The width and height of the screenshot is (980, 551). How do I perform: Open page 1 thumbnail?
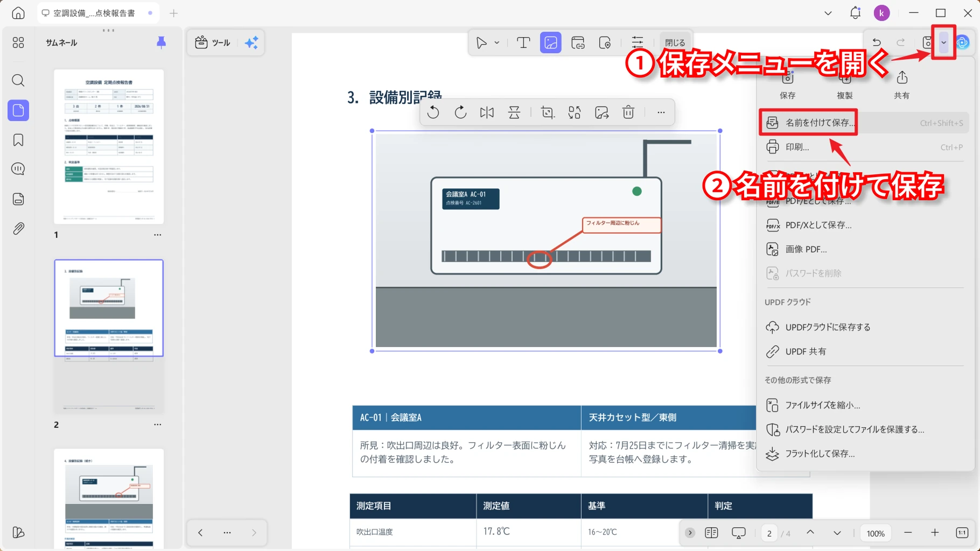[x=109, y=146]
